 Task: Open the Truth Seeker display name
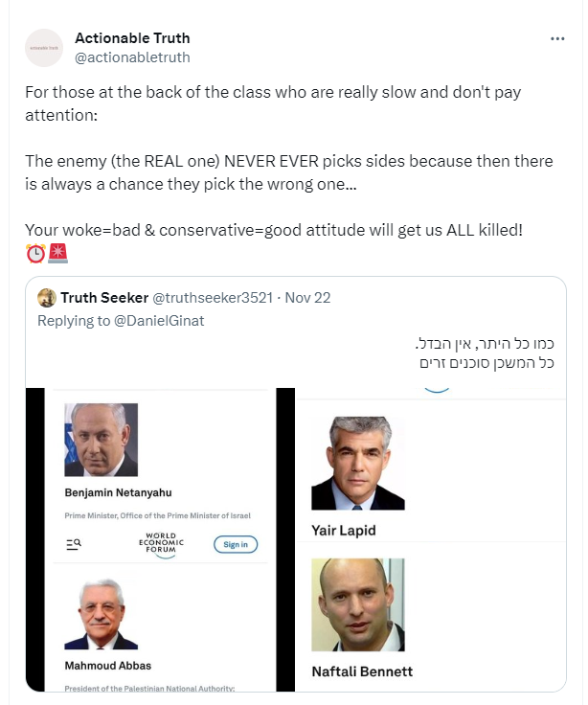105,298
